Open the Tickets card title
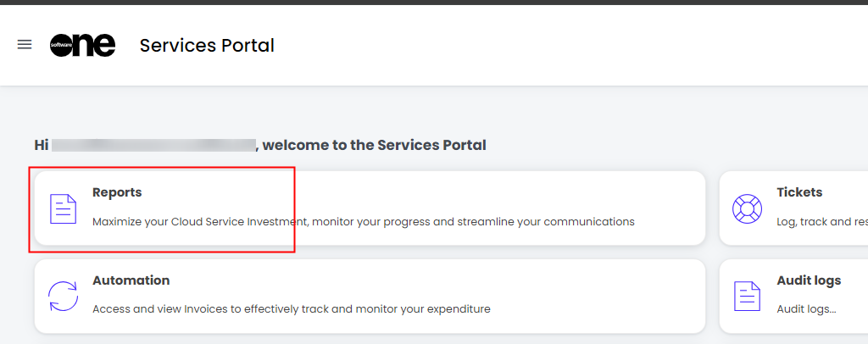868x344 pixels. tap(799, 193)
